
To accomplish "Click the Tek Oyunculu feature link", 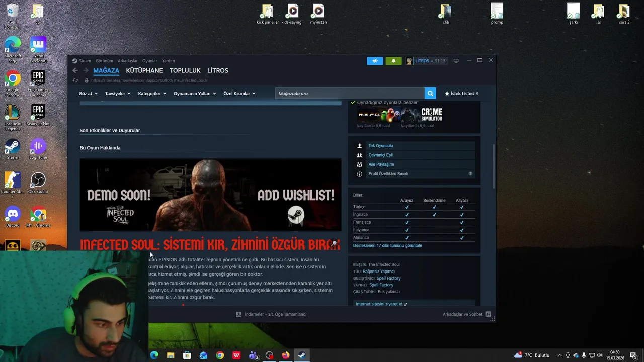I will [x=380, y=146].
